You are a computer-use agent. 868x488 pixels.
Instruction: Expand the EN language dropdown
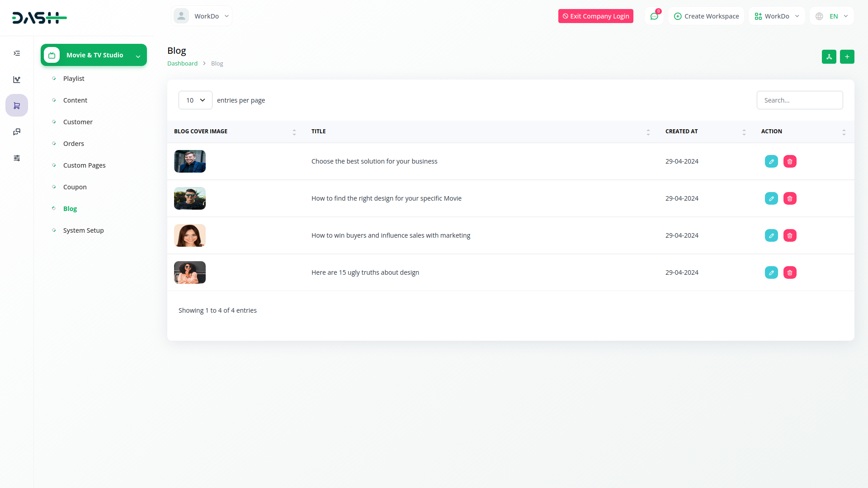pyautogui.click(x=832, y=16)
